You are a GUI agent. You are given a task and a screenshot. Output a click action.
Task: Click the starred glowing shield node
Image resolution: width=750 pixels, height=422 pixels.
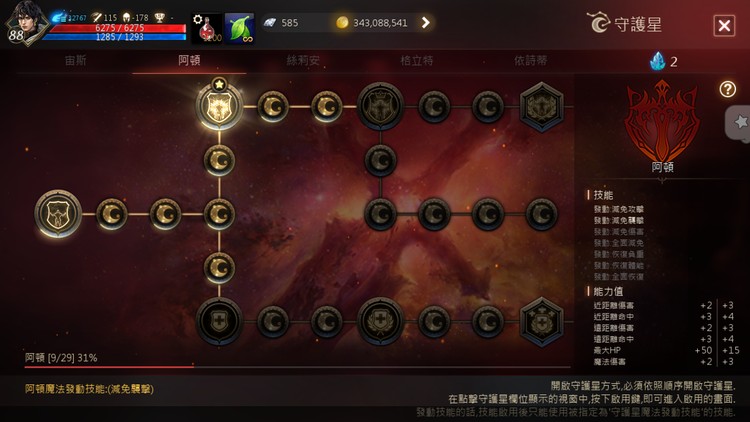(x=219, y=106)
